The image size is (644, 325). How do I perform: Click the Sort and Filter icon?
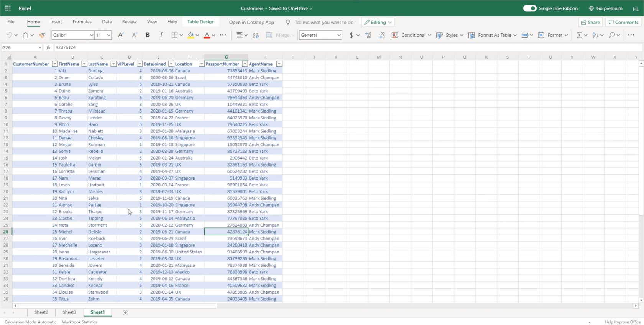[595, 35]
